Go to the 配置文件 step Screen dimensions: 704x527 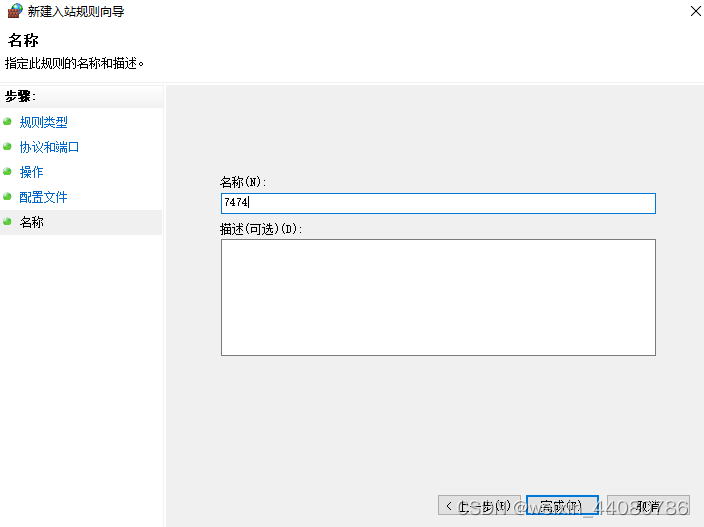pyautogui.click(x=43, y=197)
